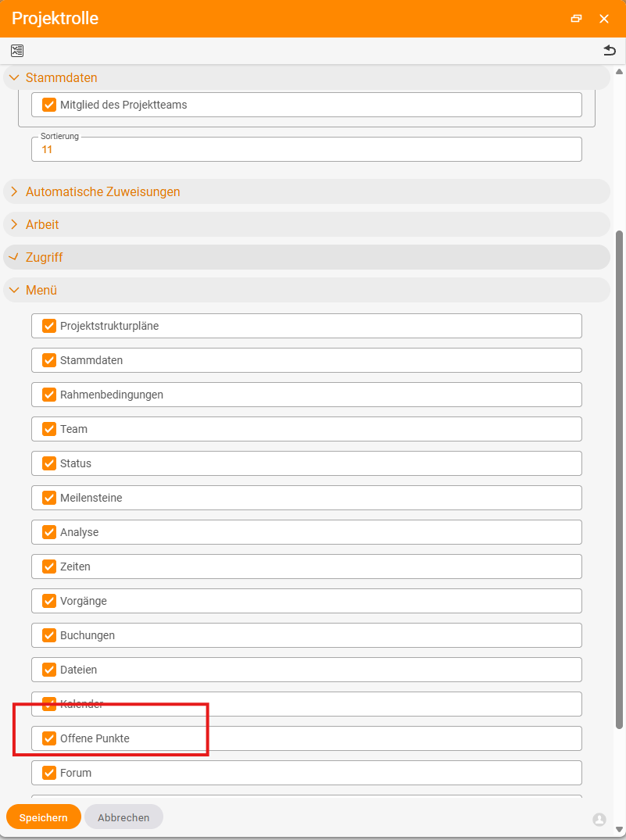This screenshot has height=840, width=626.
Task: Collapse the Menü section
Action: click(x=306, y=290)
